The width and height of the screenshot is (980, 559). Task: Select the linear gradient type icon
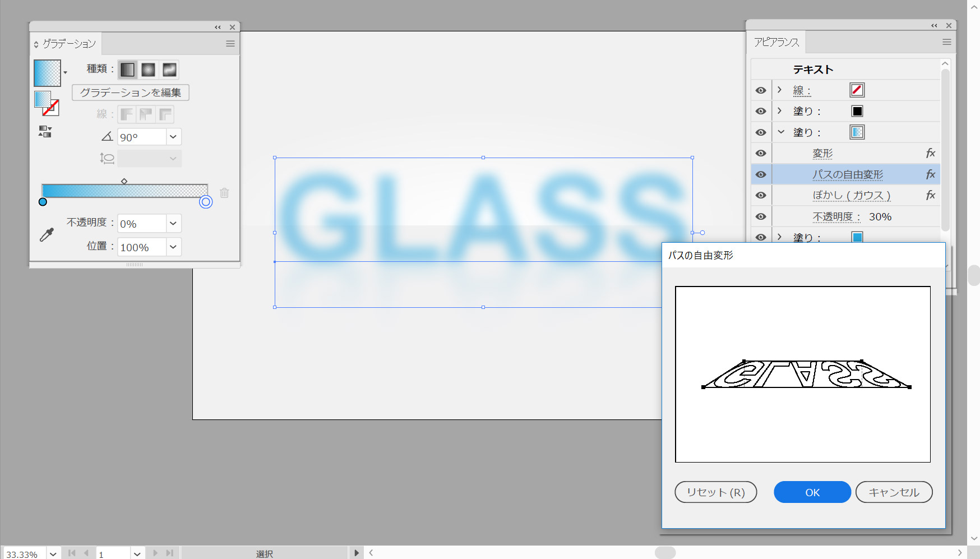tap(128, 70)
